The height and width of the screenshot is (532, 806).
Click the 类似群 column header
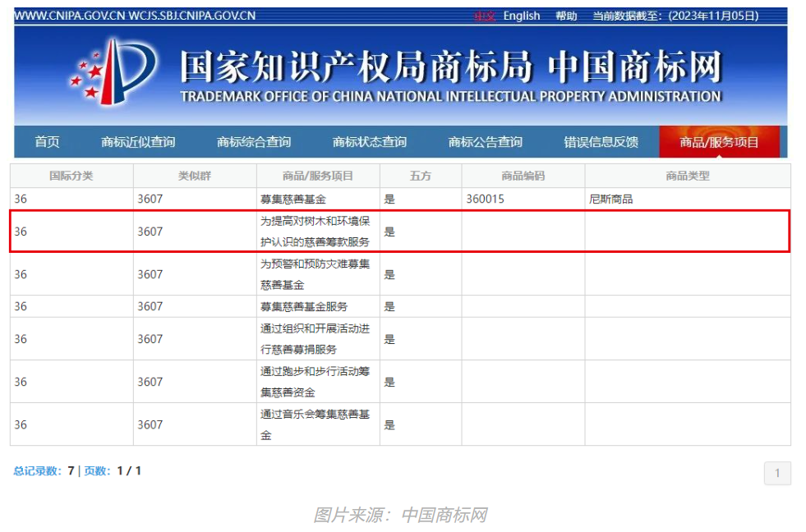point(194,175)
